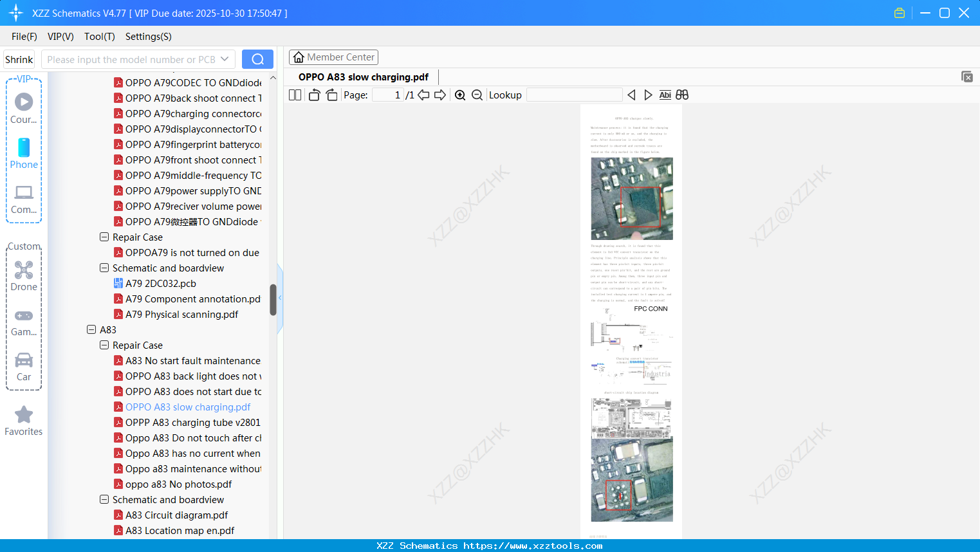Jump to next Lookup result
Viewport: 980px width, 552px height.
point(648,95)
